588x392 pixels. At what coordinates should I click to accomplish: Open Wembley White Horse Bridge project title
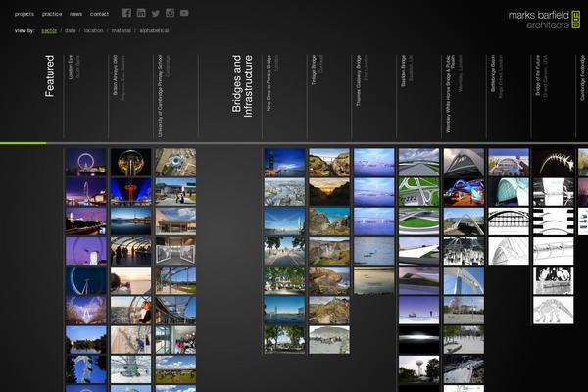pyautogui.click(x=450, y=94)
